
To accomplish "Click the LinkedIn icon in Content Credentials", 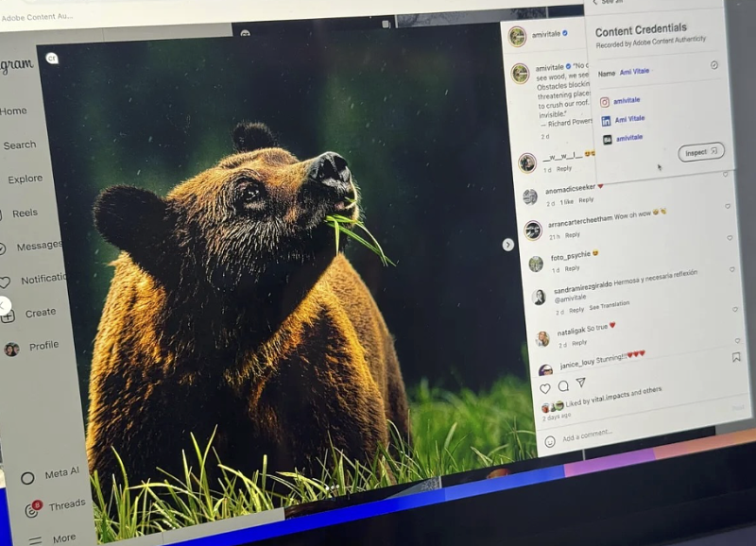I will 606,121.
